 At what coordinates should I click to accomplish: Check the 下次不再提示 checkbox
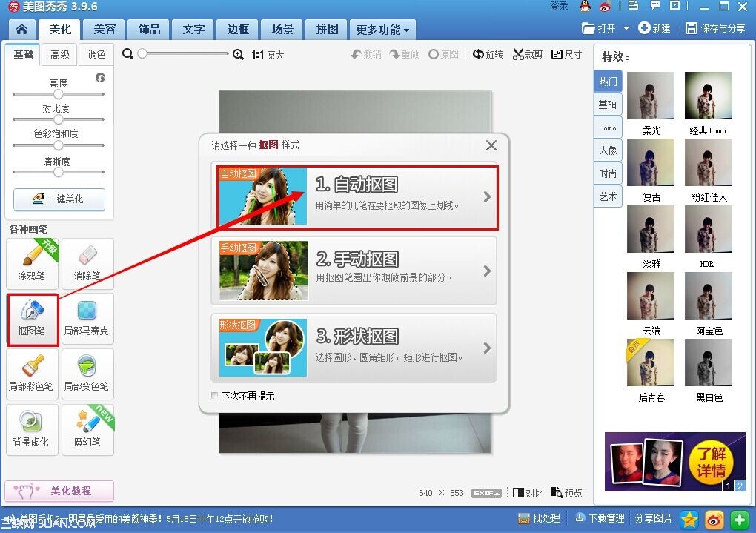tap(214, 396)
